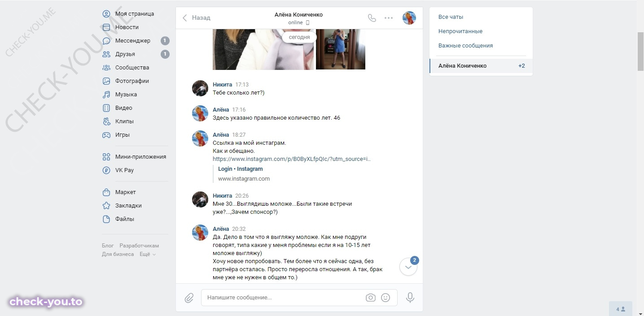
Task: Open the Сообщества groups icon
Action: 106,68
